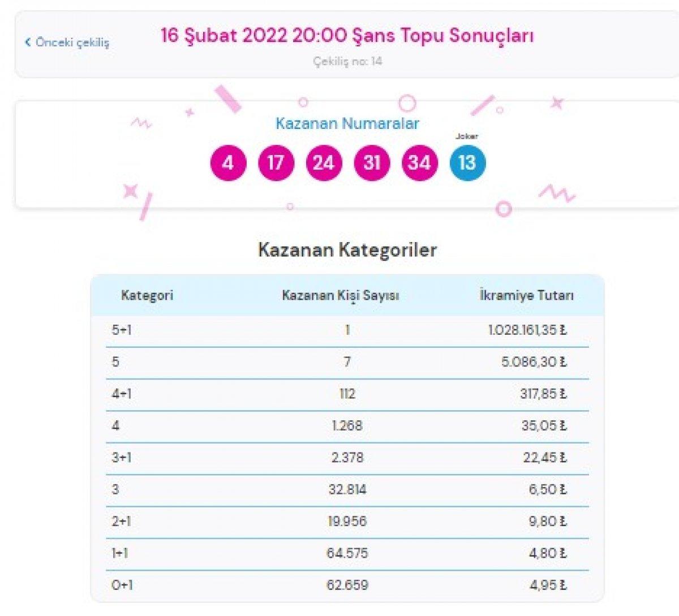The image size is (679, 616).
Task: Click the Kazanan Numaralar heading
Action: (347, 123)
